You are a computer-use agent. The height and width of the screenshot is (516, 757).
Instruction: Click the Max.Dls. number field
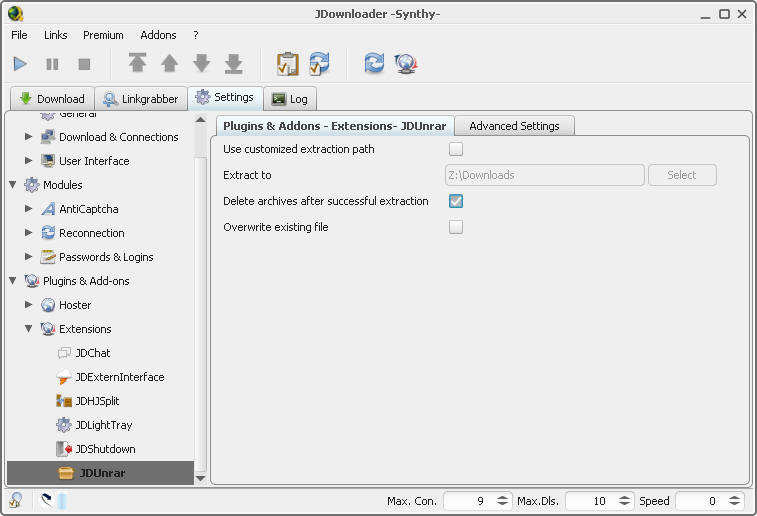tap(591, 501)
